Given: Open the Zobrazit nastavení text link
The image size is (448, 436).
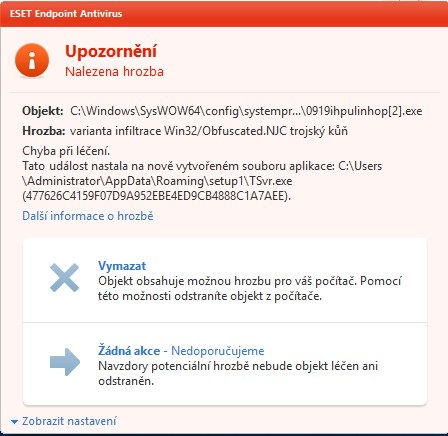Looking at the screenshot, I should (x=69, y=421).
